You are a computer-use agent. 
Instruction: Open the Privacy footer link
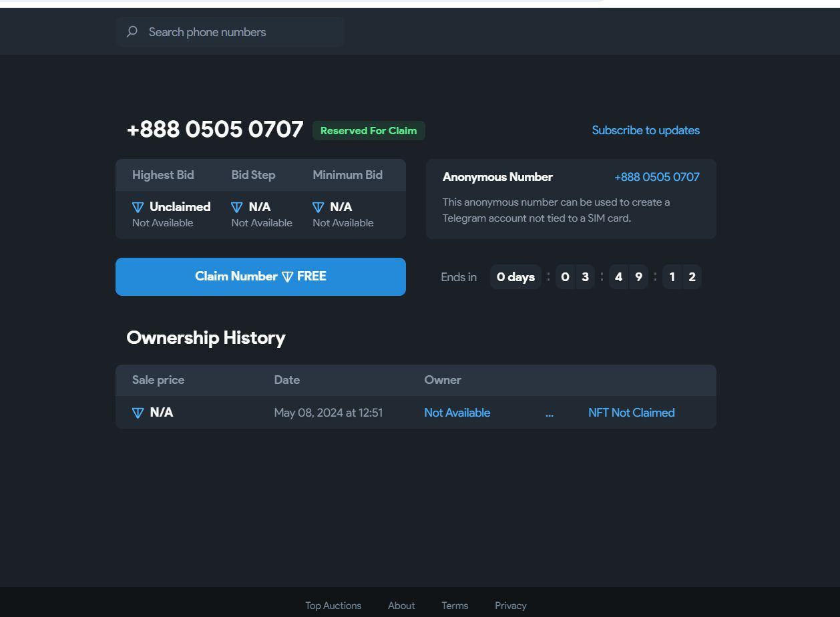pyautogui.click(x=511, y=606)
